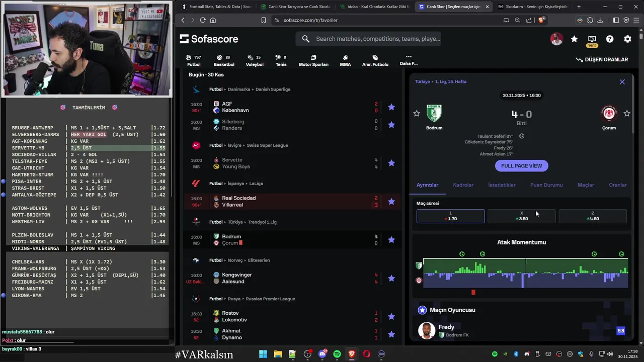Focus the Search matches input field
Viewport: 644px width, 362px height.
click(x=369, y=39)
